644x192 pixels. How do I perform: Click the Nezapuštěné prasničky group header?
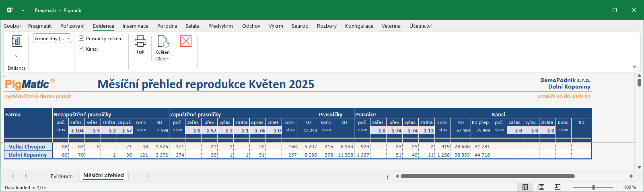(82, 114)
